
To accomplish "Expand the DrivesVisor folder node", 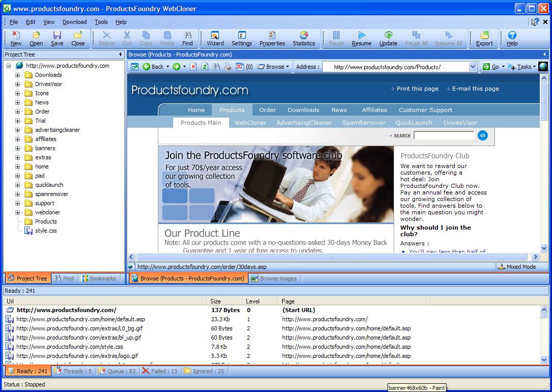I will coord(18,84).
